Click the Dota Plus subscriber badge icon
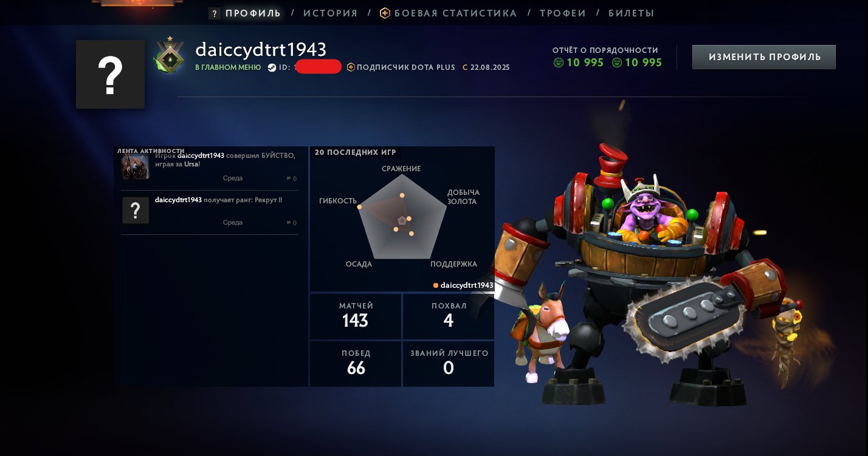 pyautogui.click(x=351, y=67)
